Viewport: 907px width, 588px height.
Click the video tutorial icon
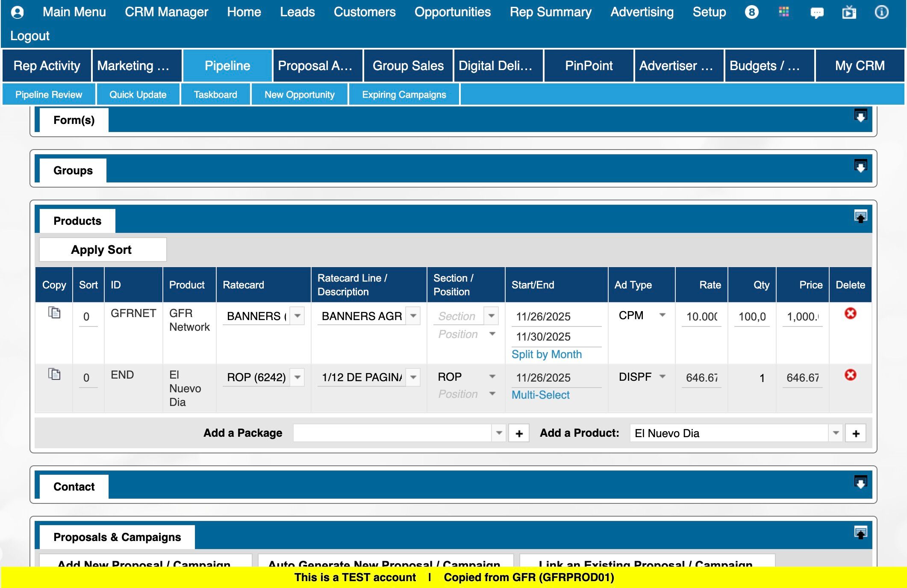click(849, 12)
